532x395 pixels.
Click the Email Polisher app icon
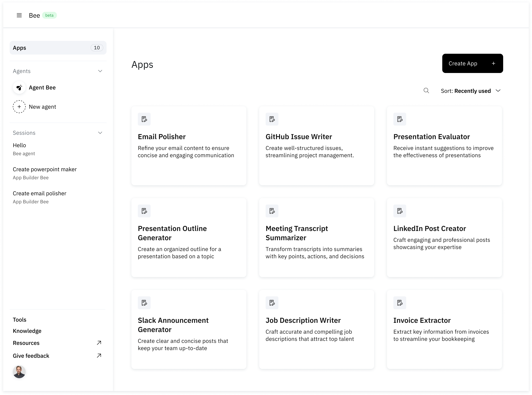click(144, 119)
